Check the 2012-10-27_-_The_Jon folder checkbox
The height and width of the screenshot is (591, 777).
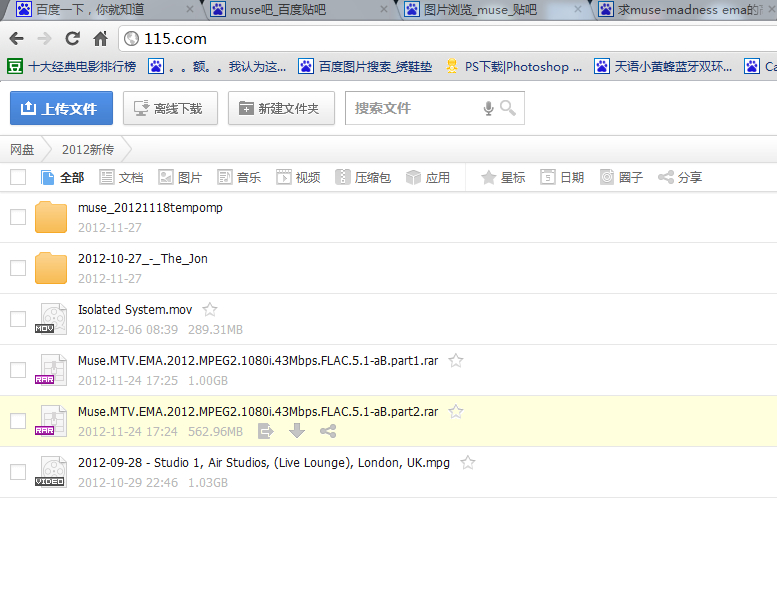tap(18, 268)
